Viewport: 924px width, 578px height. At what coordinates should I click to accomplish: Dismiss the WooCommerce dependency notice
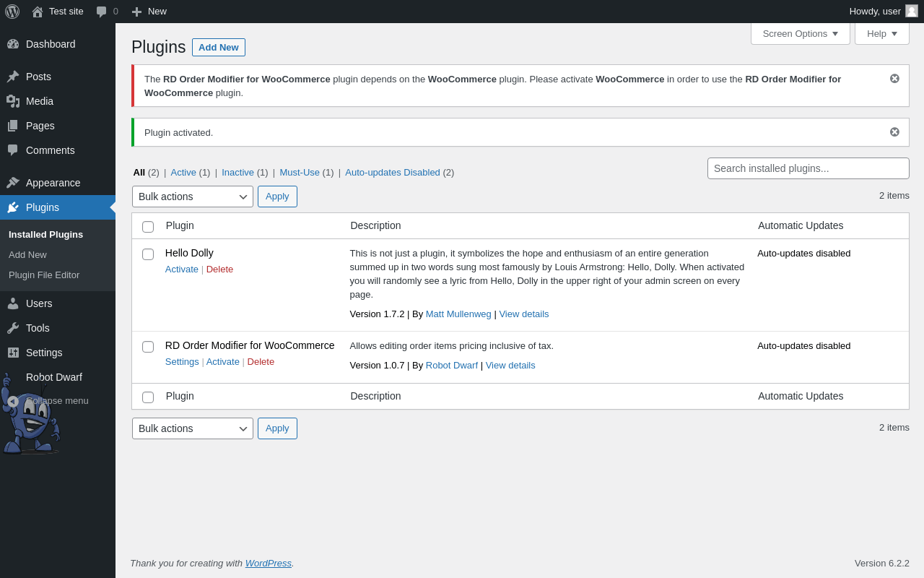pos(894,79)
